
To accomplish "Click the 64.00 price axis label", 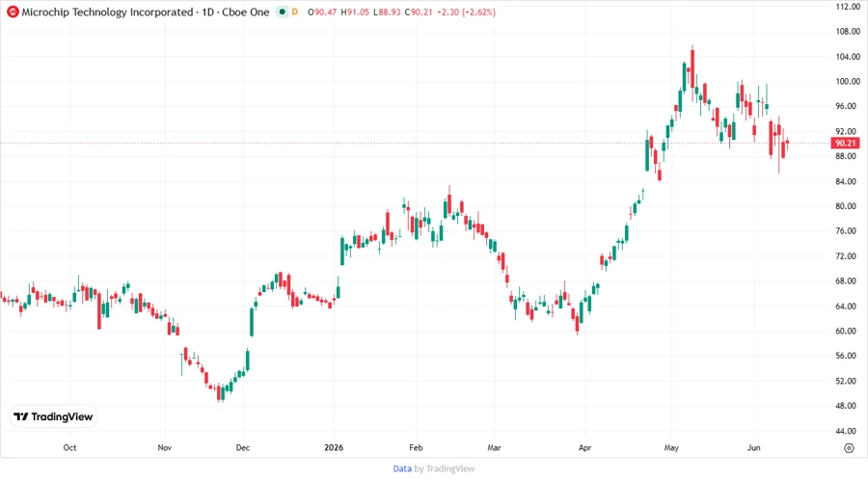I will coord(848,306).
